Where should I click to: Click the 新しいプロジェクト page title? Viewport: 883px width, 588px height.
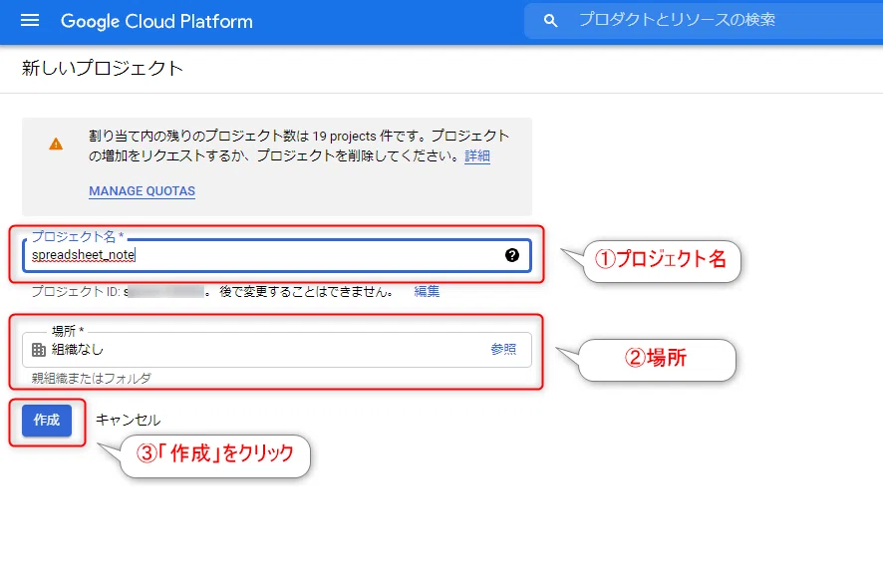(x=103, y=68)
